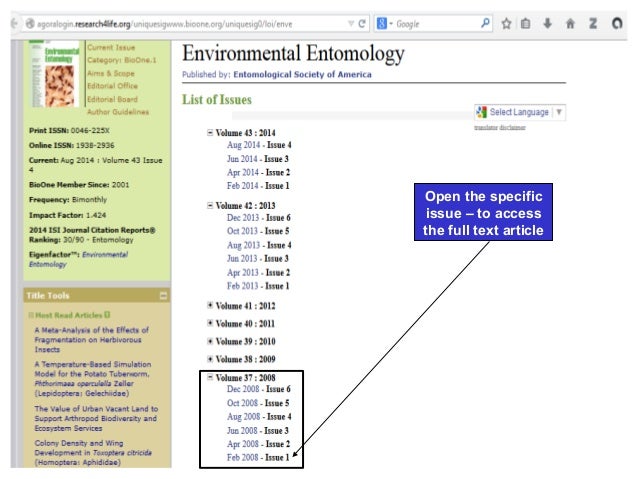638x479 pixels.
Task: Open Apr 2014 Issue 2
Action: 258,173
